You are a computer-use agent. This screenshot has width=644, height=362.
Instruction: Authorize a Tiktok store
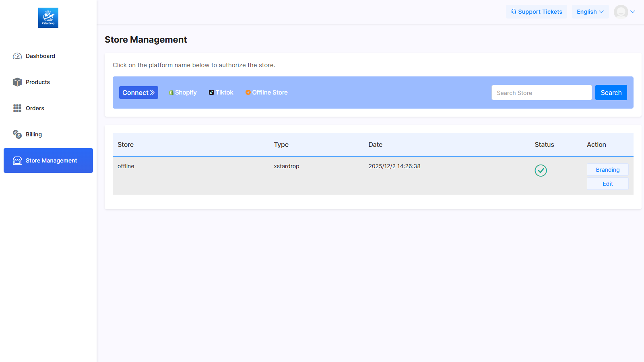(221, 93)
